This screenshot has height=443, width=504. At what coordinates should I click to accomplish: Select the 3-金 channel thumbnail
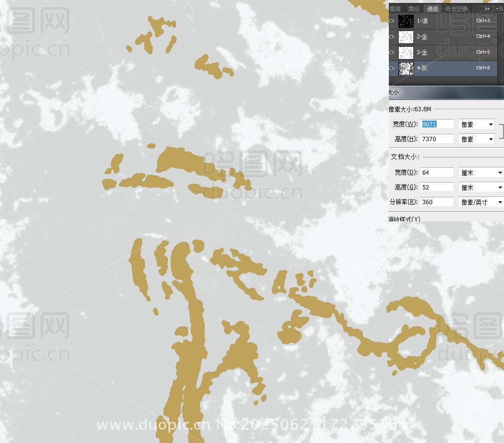point(406,52)
